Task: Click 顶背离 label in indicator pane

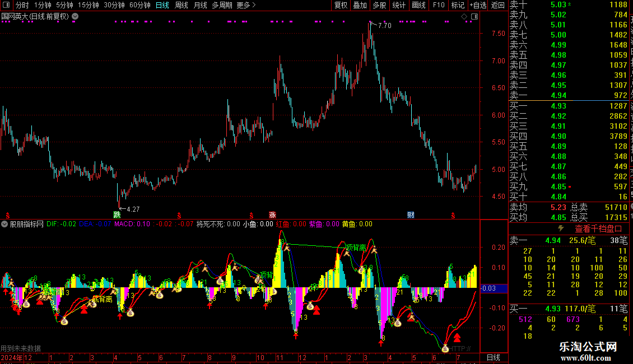Action: coord(356,248)
